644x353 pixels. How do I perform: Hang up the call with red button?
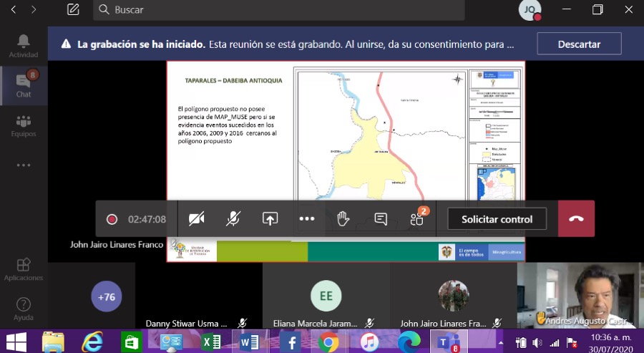coord(576,219)
